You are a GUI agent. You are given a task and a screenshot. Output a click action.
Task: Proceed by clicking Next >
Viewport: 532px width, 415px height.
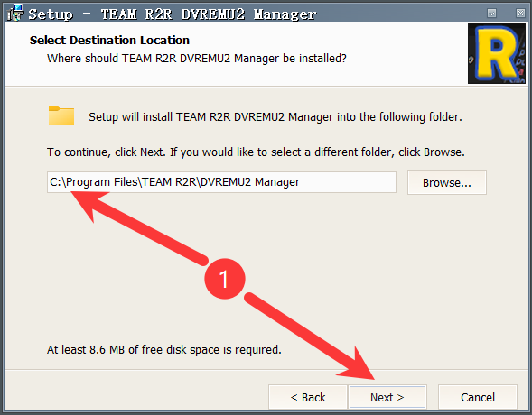tap(387, 397)
